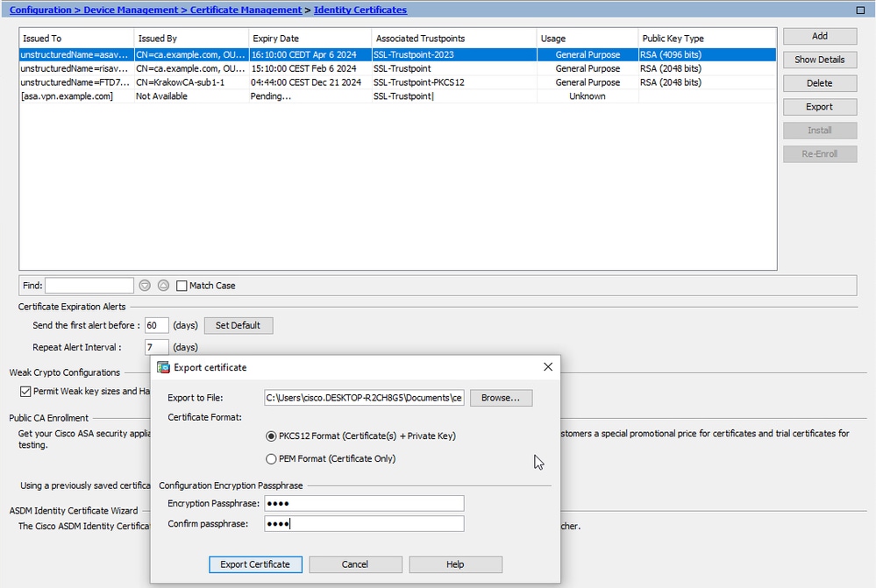This screenshot has width=876, height=588.
Task: Sort by Issued To column header
Action: [76, 39]
